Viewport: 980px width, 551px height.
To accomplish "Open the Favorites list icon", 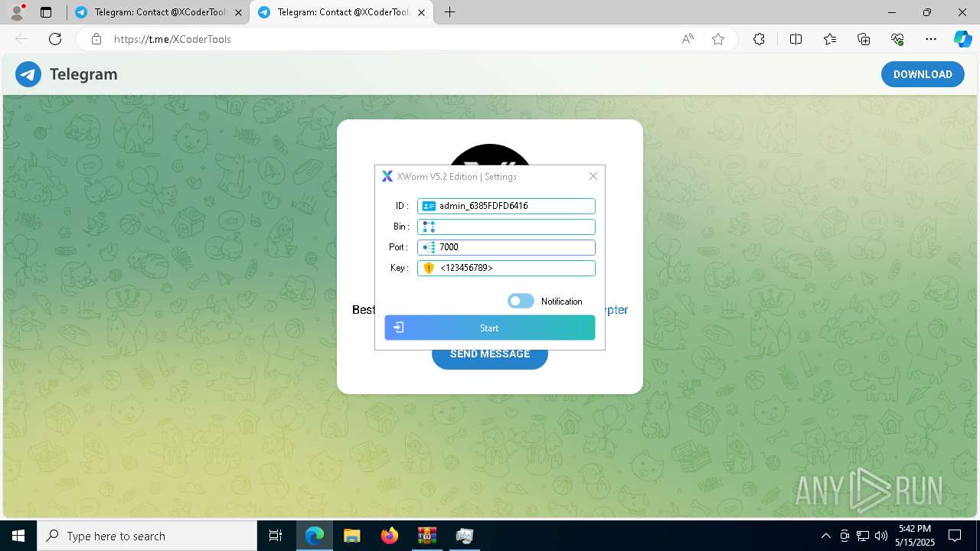I will tap(830, 39).
